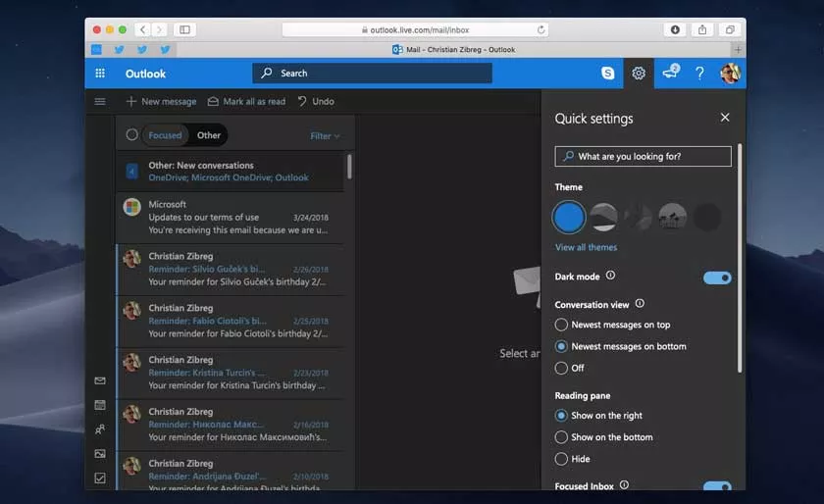Open Safari share menu
The width and height of the screenshot is (824, 504).
click(x=702, y=29)
